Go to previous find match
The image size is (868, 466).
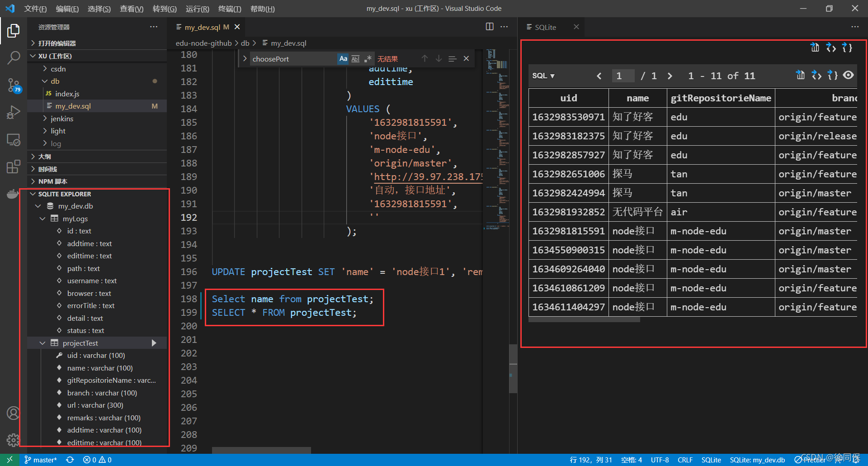425,58
